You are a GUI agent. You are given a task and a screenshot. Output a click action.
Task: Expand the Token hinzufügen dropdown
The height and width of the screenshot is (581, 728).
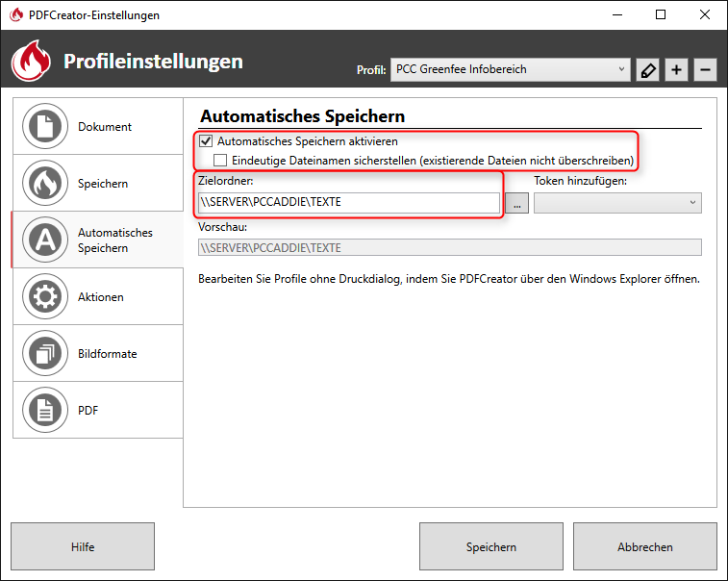(x=617, y=203)
